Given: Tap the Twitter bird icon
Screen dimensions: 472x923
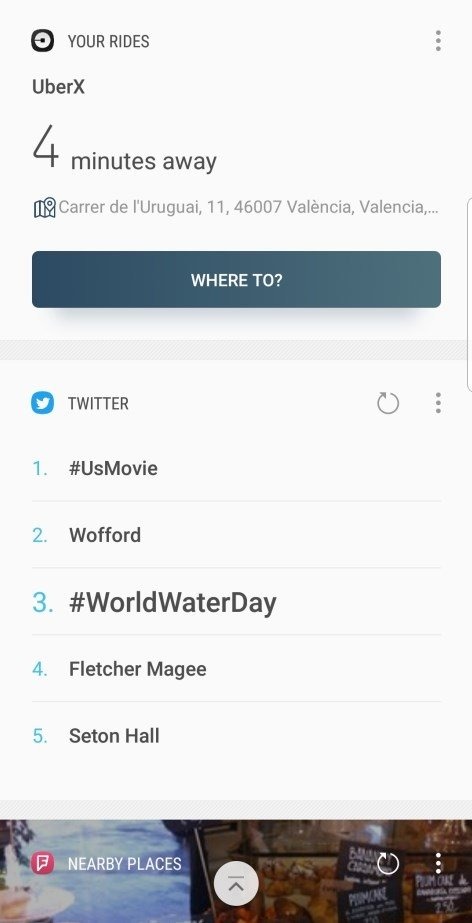Looking at the screenshot, I should pos(42,403).
